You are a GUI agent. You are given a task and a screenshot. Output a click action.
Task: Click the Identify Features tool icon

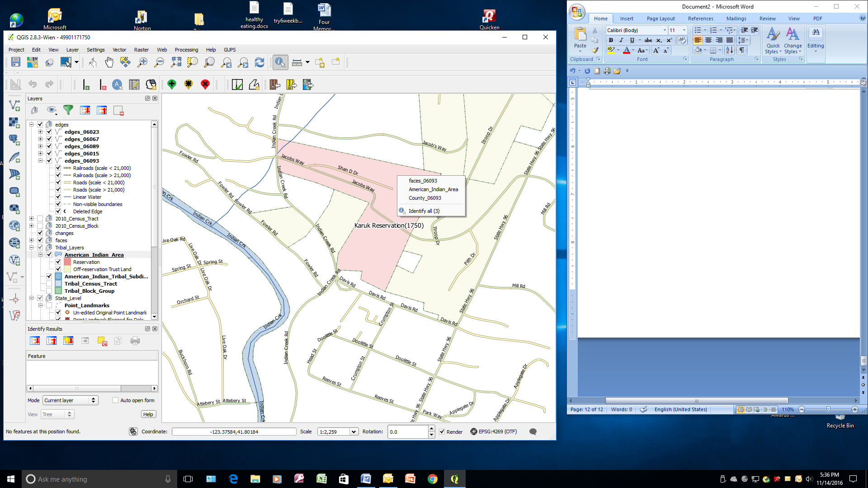coord(279,62)
